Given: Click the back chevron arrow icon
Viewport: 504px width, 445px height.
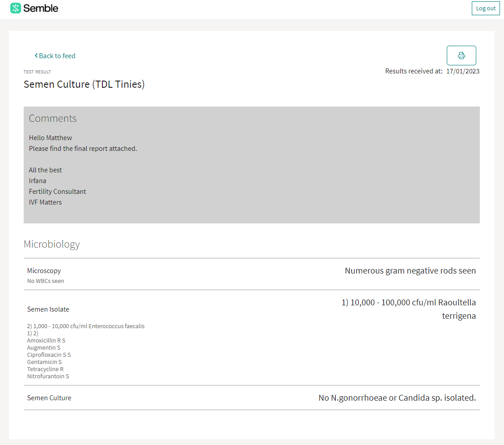Looking at the screenshot, I should point(36,56).
